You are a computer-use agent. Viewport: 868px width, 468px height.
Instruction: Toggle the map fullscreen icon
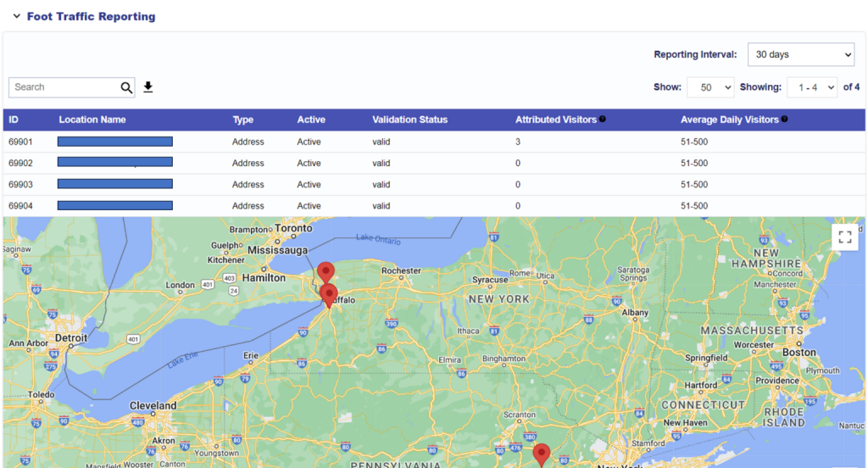(845, 237)
